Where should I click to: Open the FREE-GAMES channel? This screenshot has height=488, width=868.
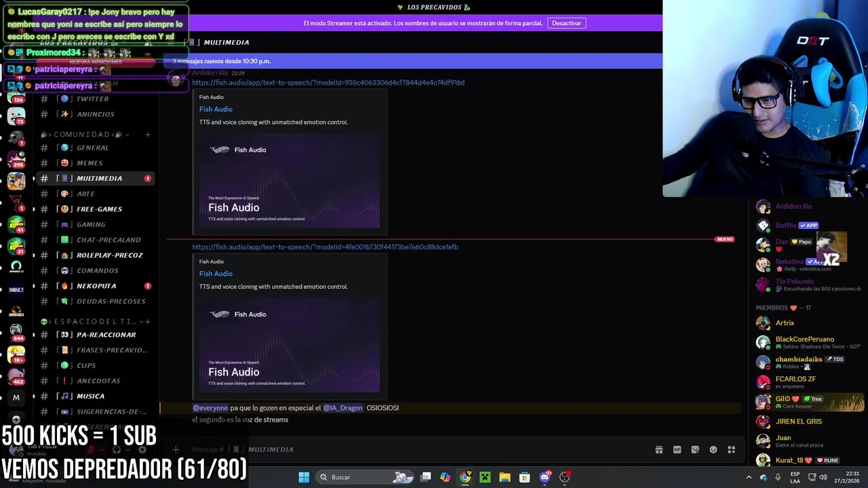pyautogui.click(x=95, y=209)
